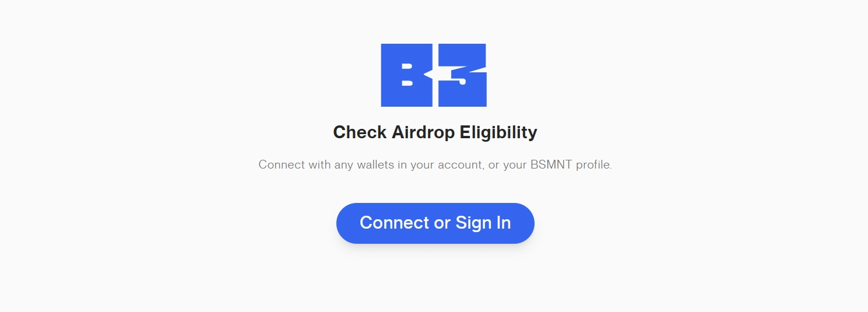The width and height of the screenshot is (868, 312).
Task: Click the word 'Eligibility' in the heading
Action: pos(498,132)
